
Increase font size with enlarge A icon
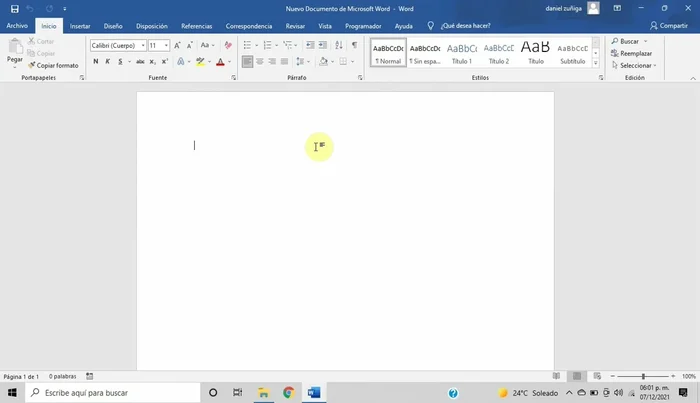tap(177, 45)
